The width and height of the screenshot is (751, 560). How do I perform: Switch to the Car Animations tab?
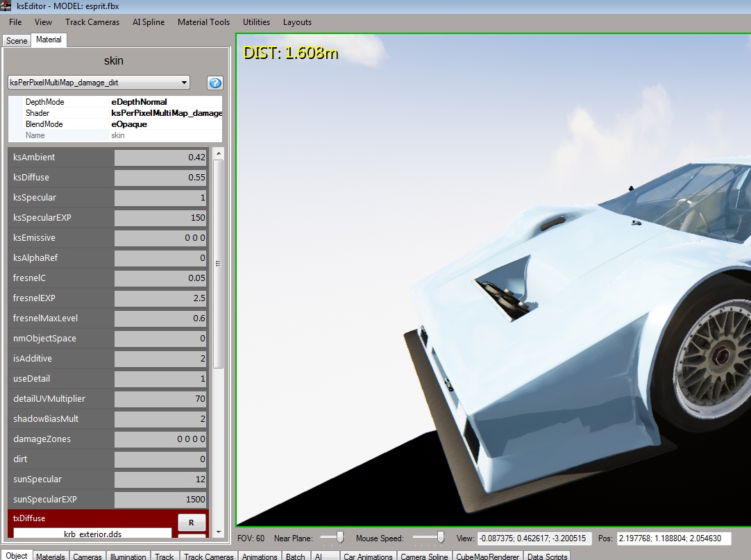click(368, 556)
